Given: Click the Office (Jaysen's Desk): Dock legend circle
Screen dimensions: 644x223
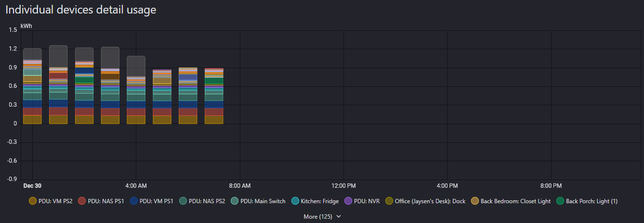Looking at the screenshot, I should click(389, 201).
